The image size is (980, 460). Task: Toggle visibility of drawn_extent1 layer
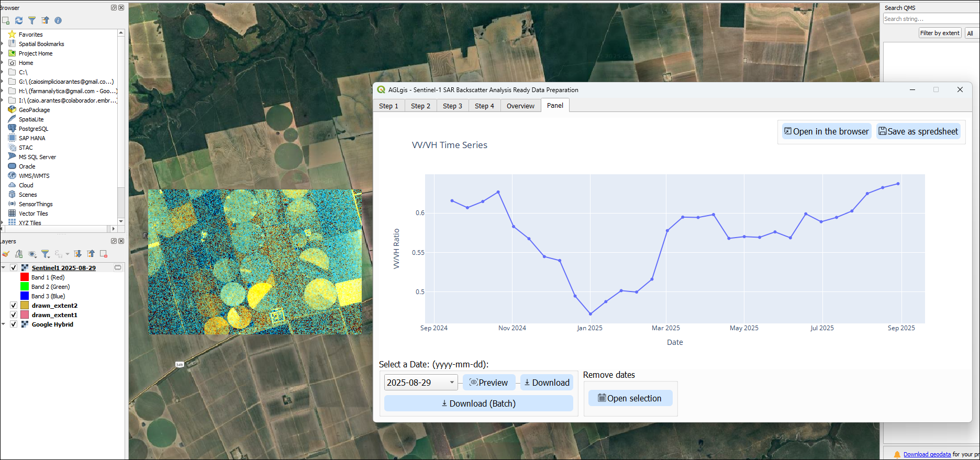[x=14, y=315]
